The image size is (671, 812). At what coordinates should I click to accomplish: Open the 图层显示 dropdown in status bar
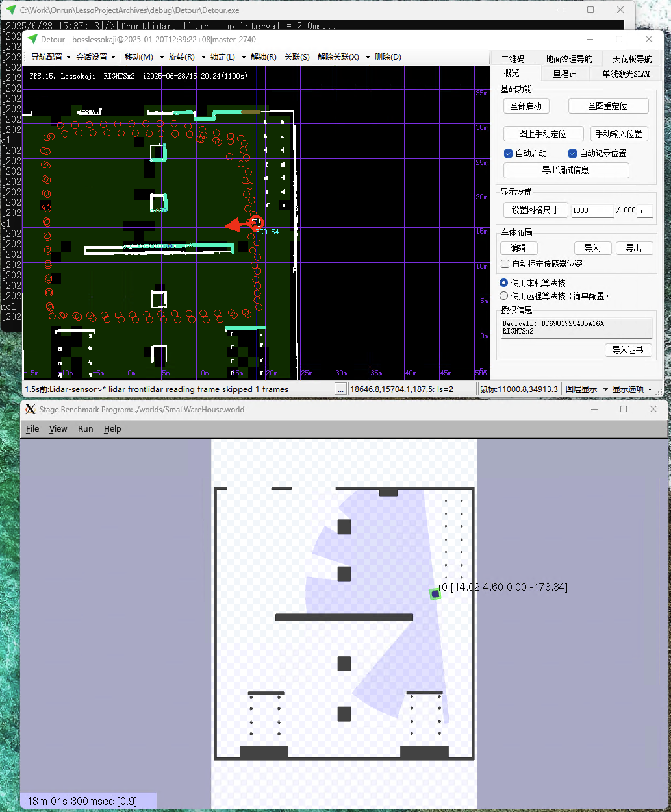point(587,389)
